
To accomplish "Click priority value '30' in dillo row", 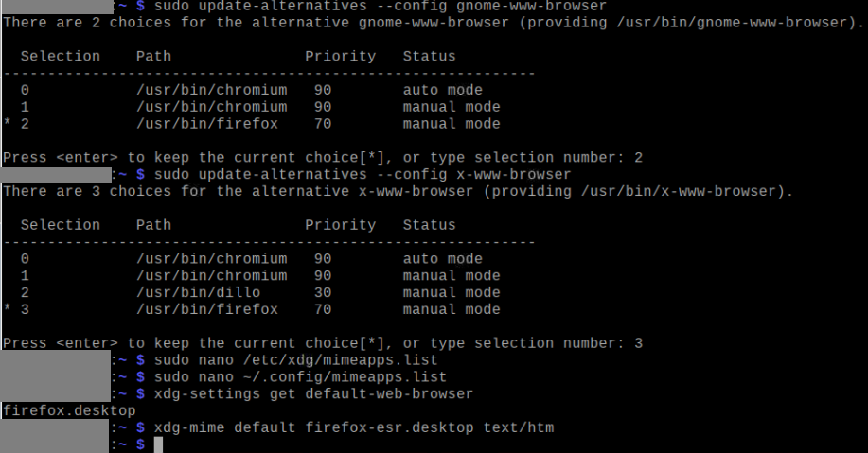I will tap(323, 292).
